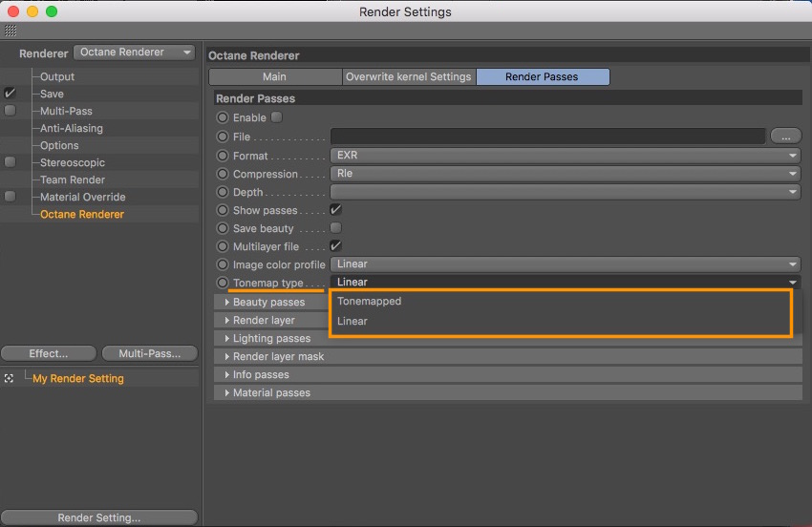Choose Tonemapped from the dropdown list
Viewport: 812px width, 527px height.
[561, 302]
